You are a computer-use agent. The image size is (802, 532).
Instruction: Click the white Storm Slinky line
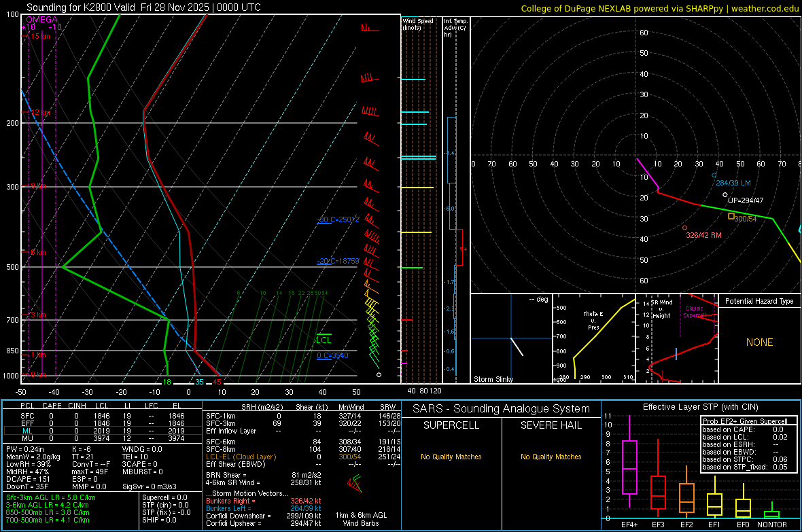point(517,347)
